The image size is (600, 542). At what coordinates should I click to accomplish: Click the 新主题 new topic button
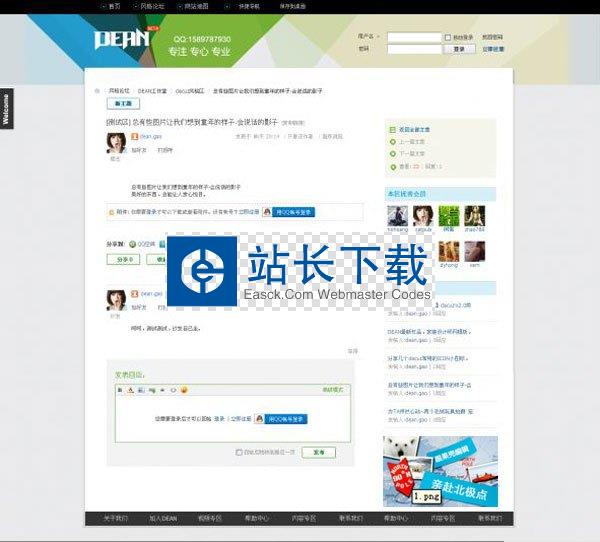point(125,103)
